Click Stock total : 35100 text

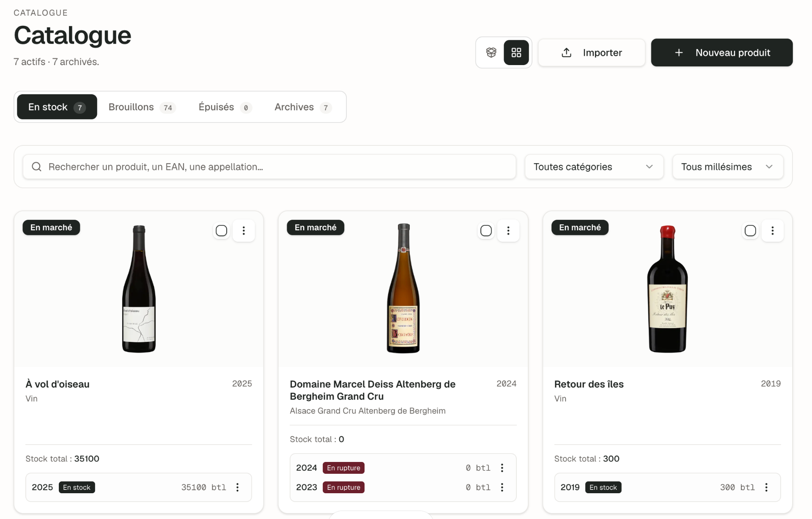tap(62, 459)
